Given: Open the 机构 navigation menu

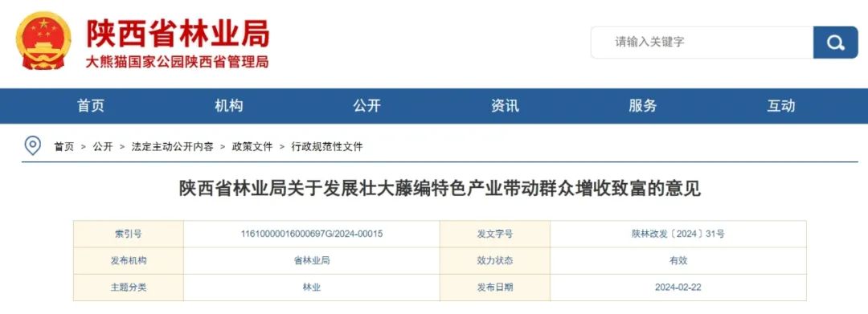Looking at the screenshot, I should click(x=228, y=105).
